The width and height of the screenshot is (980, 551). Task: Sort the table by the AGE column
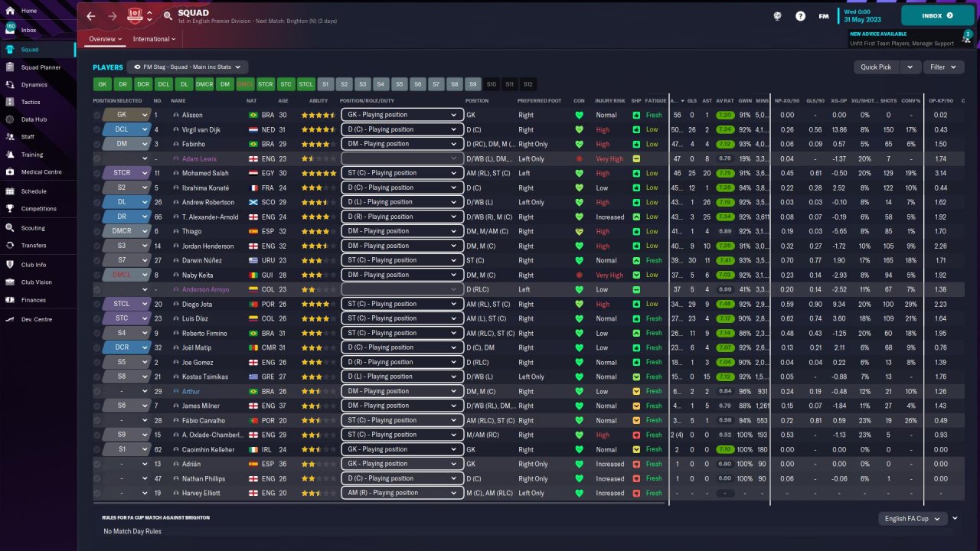[x=283, y=101]
